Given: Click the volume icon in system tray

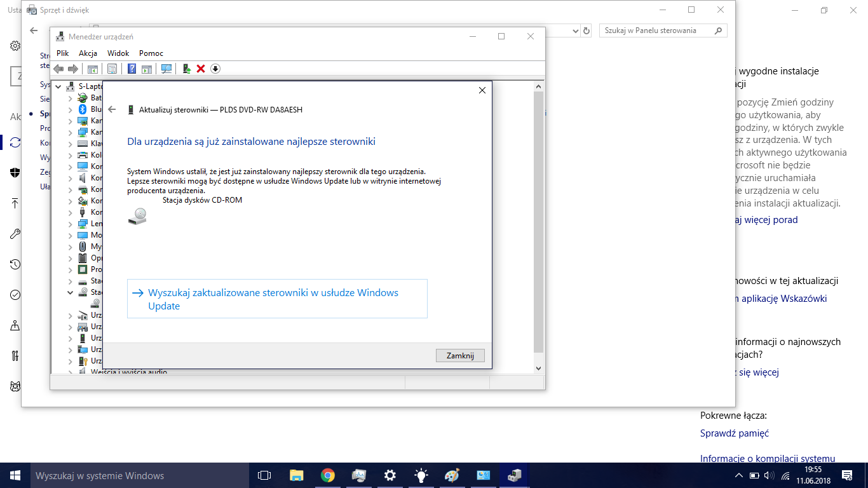Looking at the screenshot, I should pyautogui.click(x=769, y=475).
